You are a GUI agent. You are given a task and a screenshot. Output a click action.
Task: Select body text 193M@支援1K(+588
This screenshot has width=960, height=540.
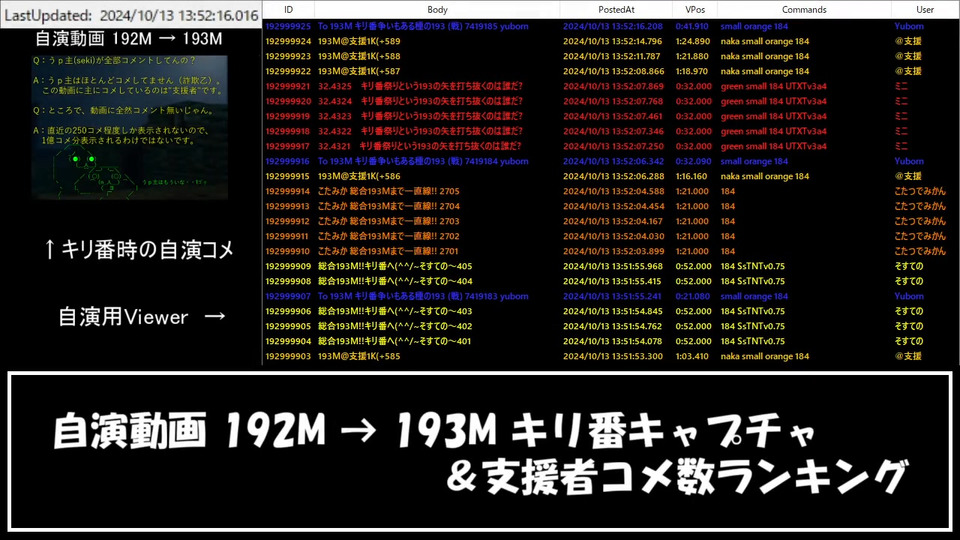point(359,56)
